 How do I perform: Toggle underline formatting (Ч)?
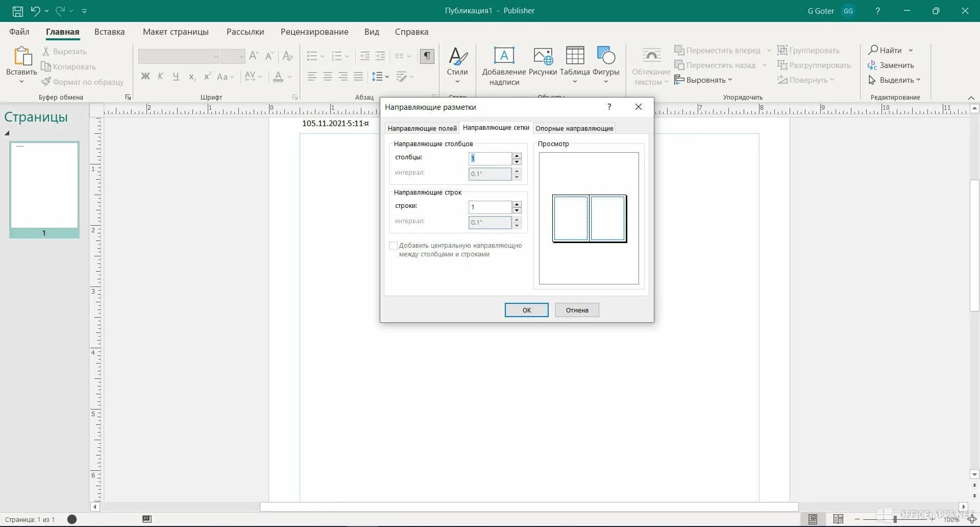click(176, 76)
